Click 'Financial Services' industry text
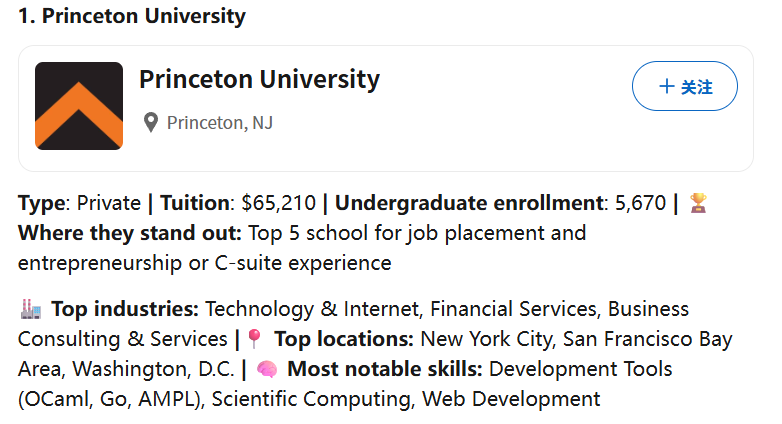The image size is (782, 424). coord(513,309)
